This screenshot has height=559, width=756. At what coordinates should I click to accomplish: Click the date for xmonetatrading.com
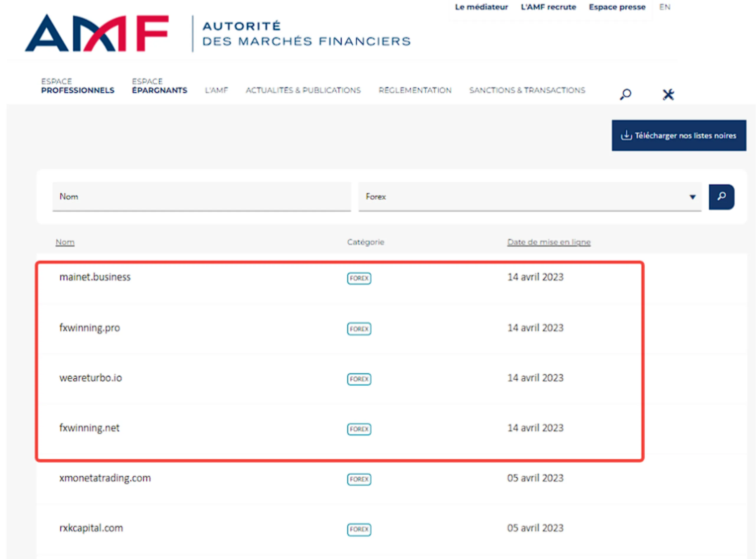pos(535,478)
